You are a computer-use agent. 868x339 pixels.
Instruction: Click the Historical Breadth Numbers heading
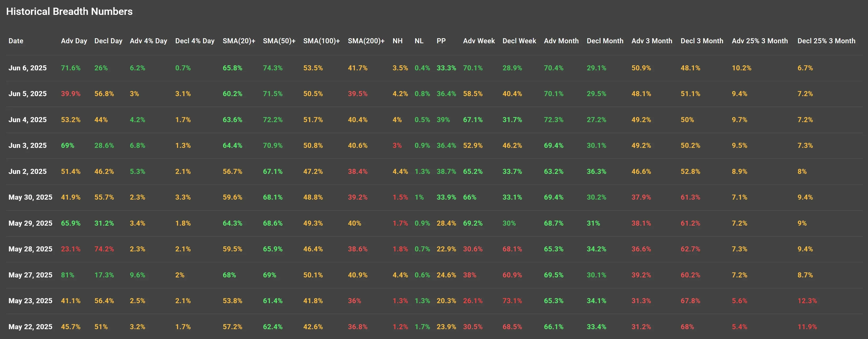69,11
